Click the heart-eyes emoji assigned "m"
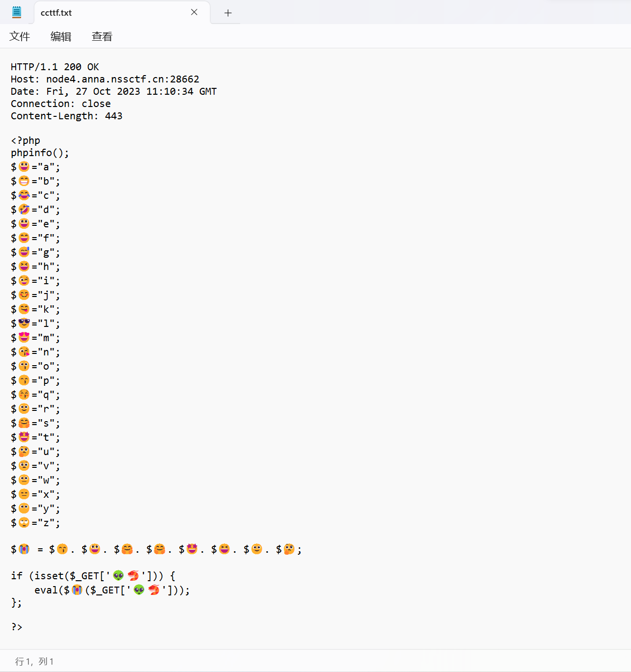The height and width of the screenshot is (672, 631). tap(24, 337)
